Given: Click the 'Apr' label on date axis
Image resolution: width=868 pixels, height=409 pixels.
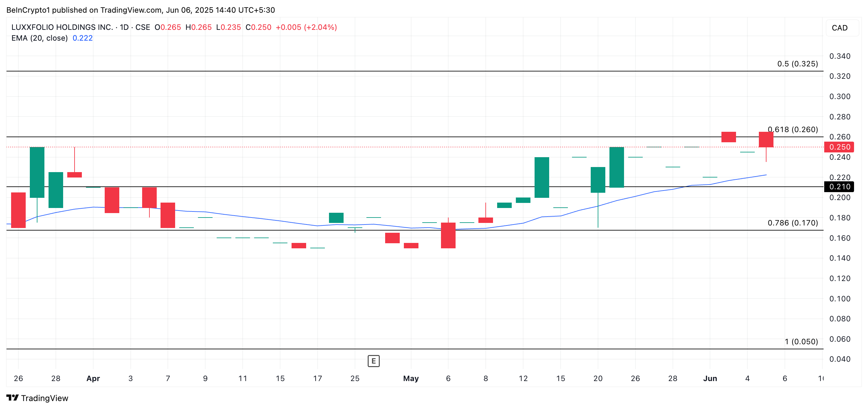Looking at the screenshot, I should 93,378.
